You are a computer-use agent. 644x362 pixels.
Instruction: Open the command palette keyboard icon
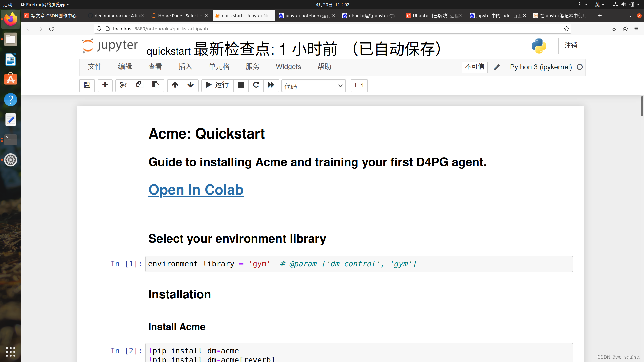tap(359, 85)
